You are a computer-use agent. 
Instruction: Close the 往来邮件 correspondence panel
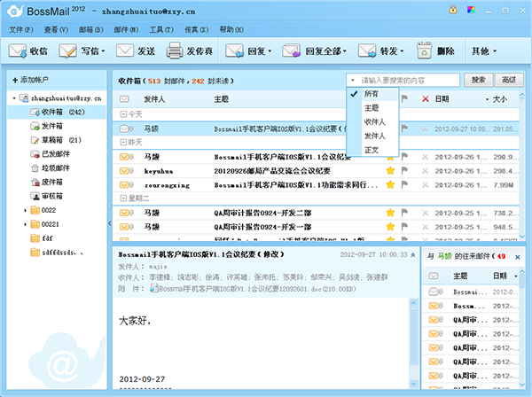pos(518,257)
